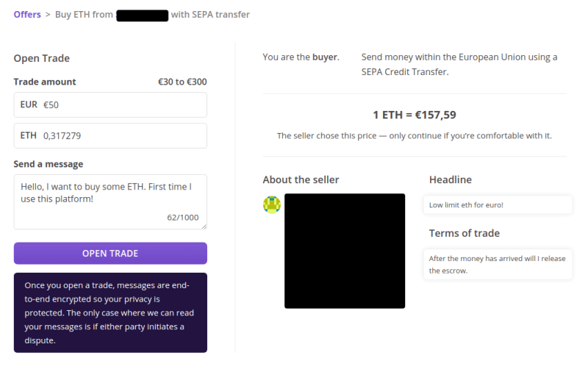Click the 1 ETH = €157,59 price
Screen dimensions: 588x372
click(415, 115)
